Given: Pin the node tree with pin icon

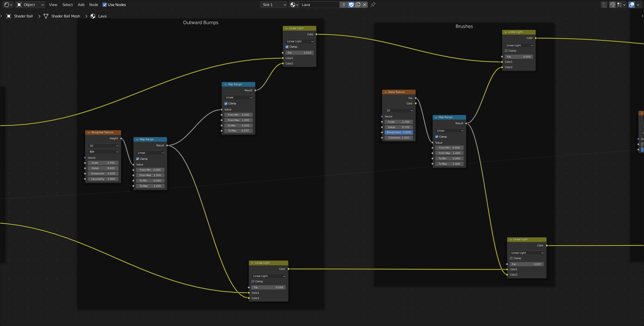Looking at the screenshot, I should [x=373, y=5].
